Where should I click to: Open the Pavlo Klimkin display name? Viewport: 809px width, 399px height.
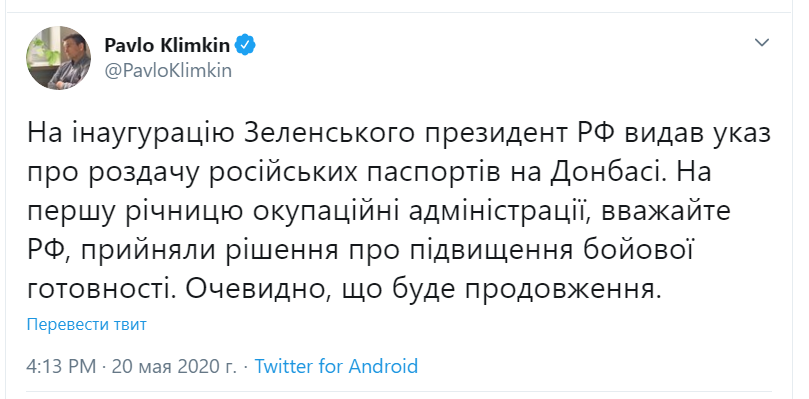point(167,45)
